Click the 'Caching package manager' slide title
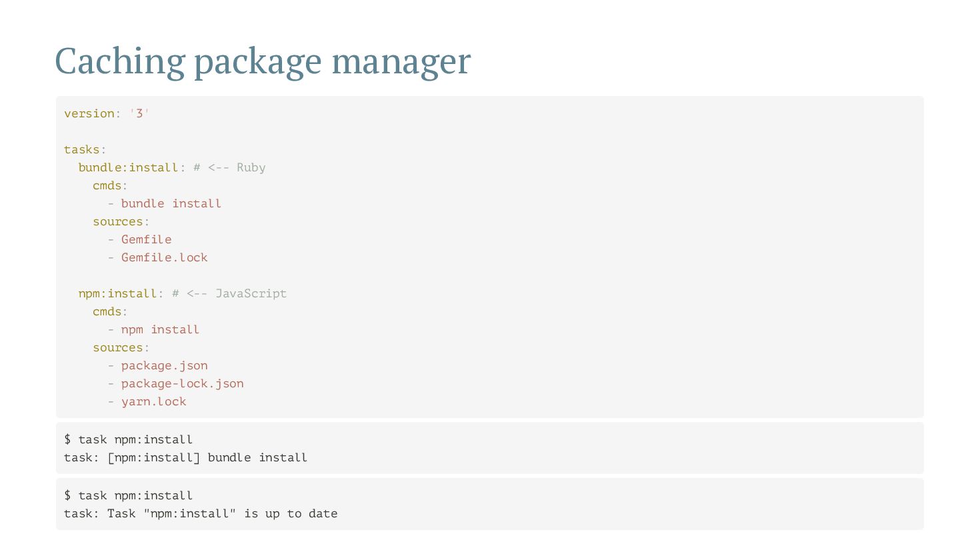This screenshot has width=980, height=552. (x=263, y=61)
